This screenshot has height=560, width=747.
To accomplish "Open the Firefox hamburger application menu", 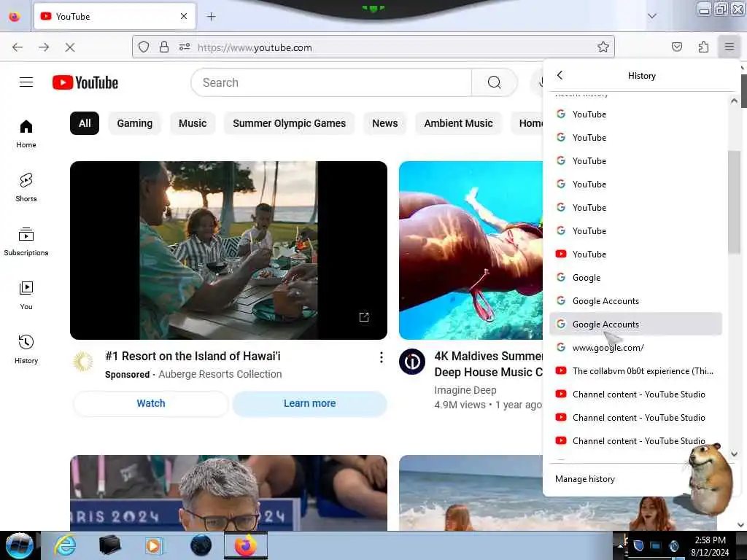I will tap(729, 47).
